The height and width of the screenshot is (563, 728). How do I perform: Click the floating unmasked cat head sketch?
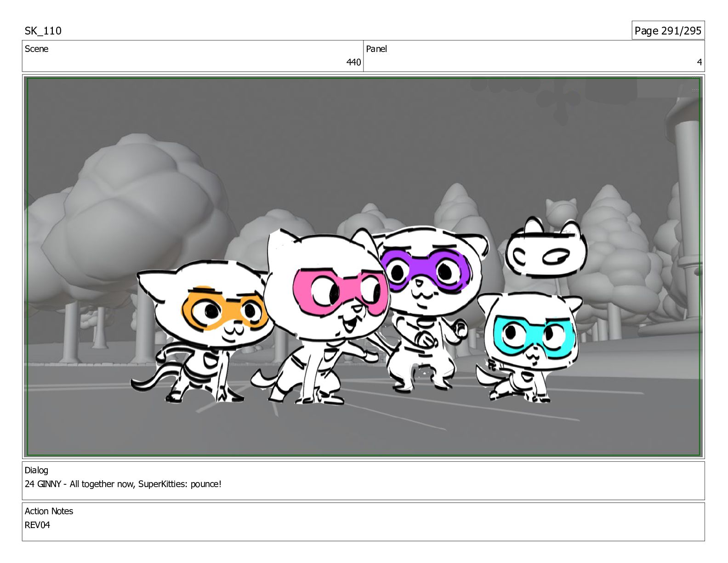546,248
